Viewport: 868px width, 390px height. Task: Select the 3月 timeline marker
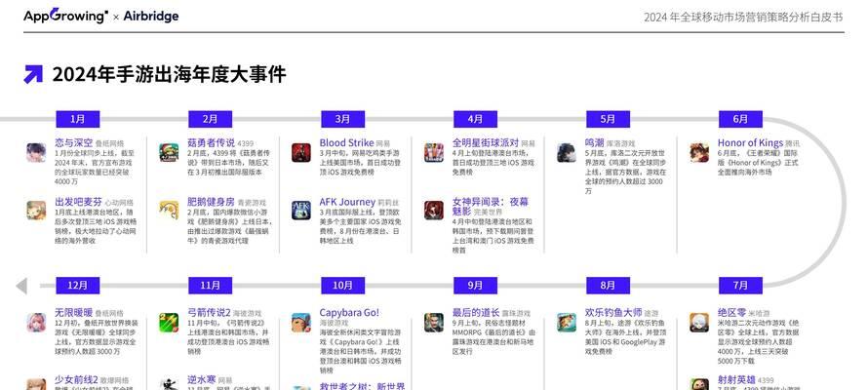(x=343, y=119)
